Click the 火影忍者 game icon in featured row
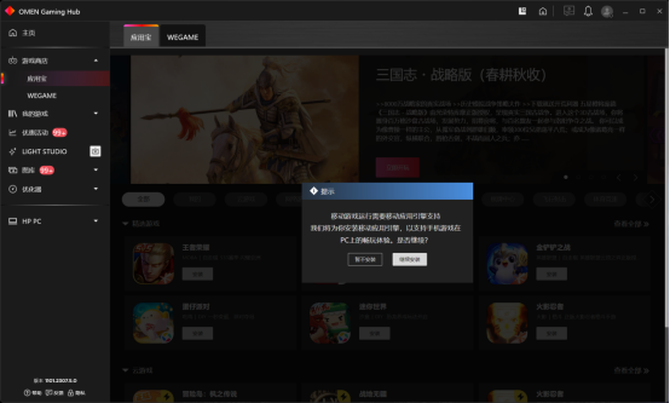The width and height of the screenshot is (670, 403). pyautogui.click(x=507, y=323)
